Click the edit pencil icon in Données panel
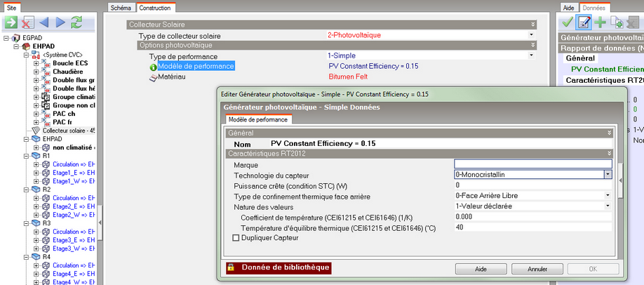The image size is (644, 285). (584, 22)
